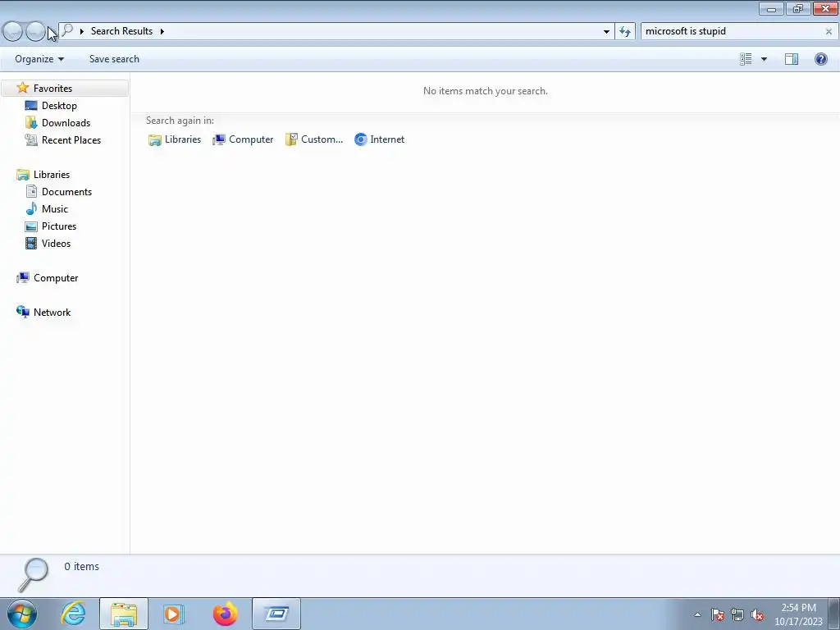Open Music library
Screen dimensions: 840x630
(x=55, y=208)
